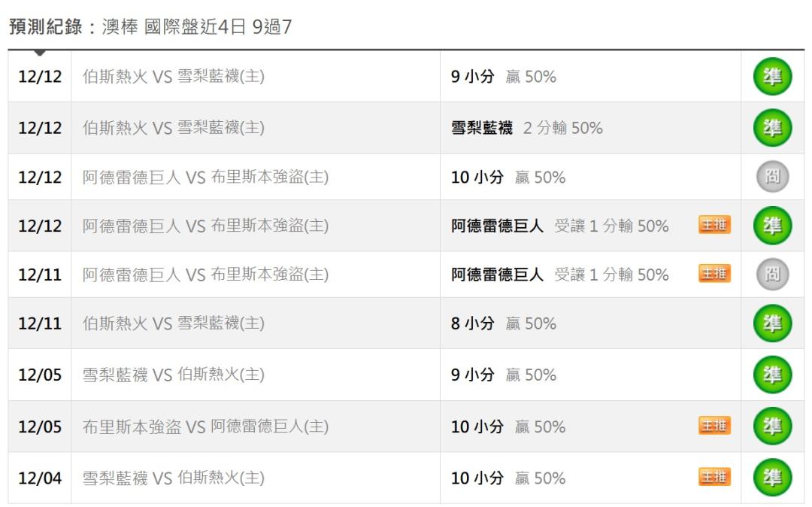
Task: Click the green 準 icon in the 8 小分 row
Action: click(773, 323)
